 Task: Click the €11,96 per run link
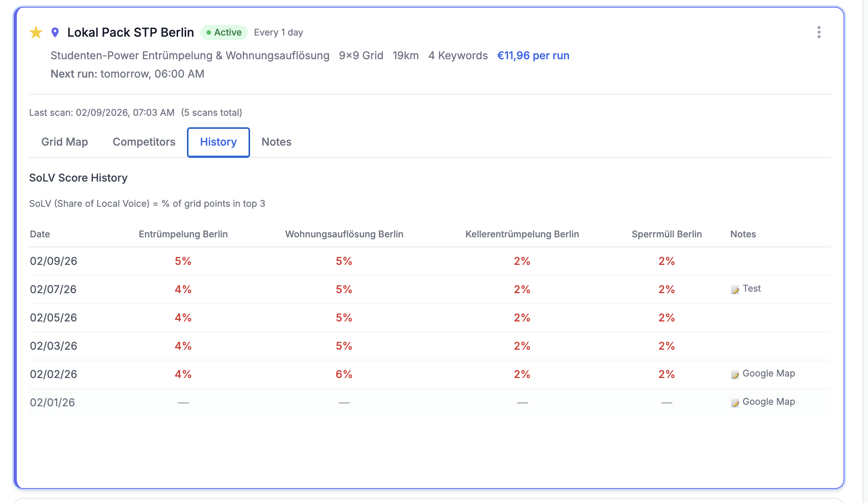(533, 56)
